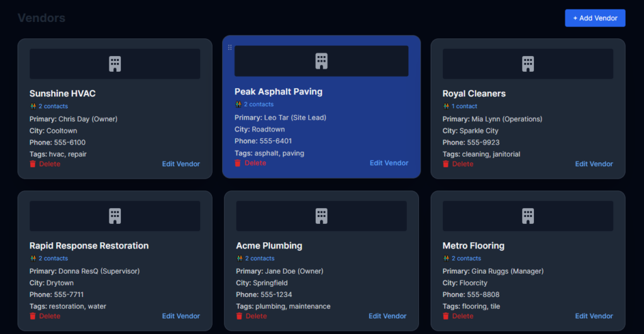Click the building icon on Acme Plumbing card
The width and height of the screenshot is (644, 334).
pos(321,216)
